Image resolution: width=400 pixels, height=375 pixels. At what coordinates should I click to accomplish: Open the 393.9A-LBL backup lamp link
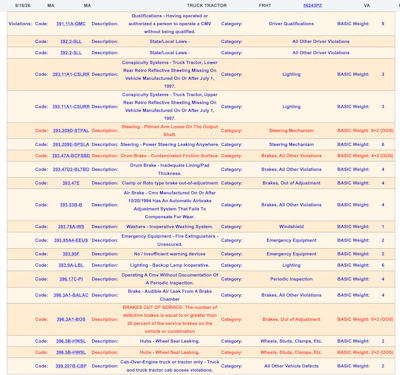[x=71, y=265]
